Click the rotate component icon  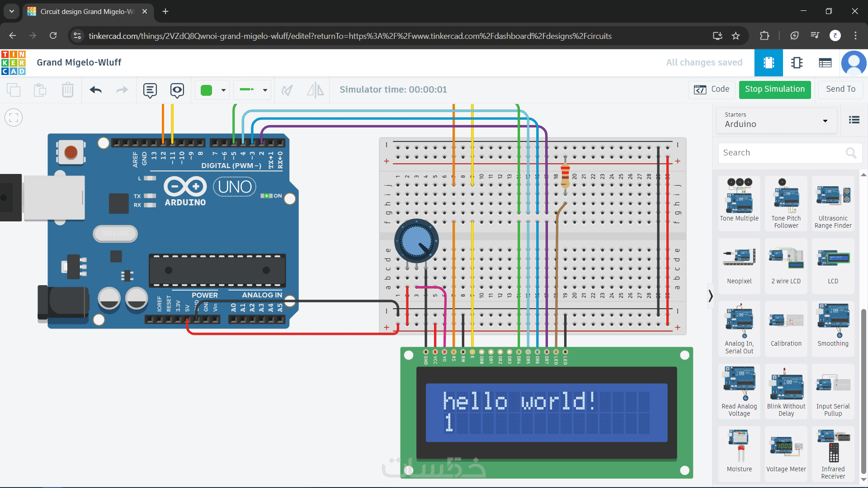pos(287,90)
